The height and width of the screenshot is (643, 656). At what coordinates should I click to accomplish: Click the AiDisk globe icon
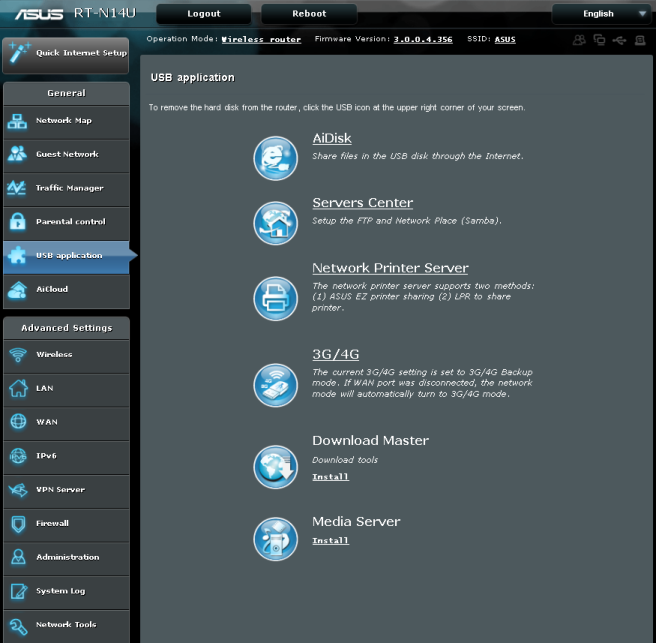(275, 158)
